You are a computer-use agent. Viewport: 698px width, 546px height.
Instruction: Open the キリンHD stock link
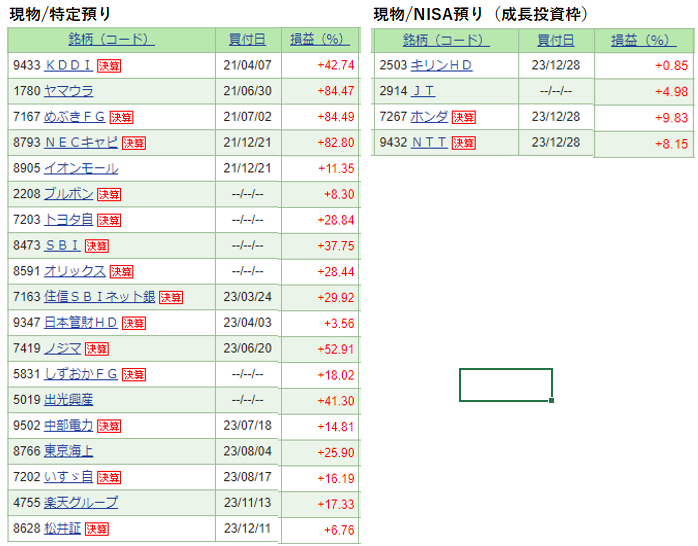(x=441, y=65)
